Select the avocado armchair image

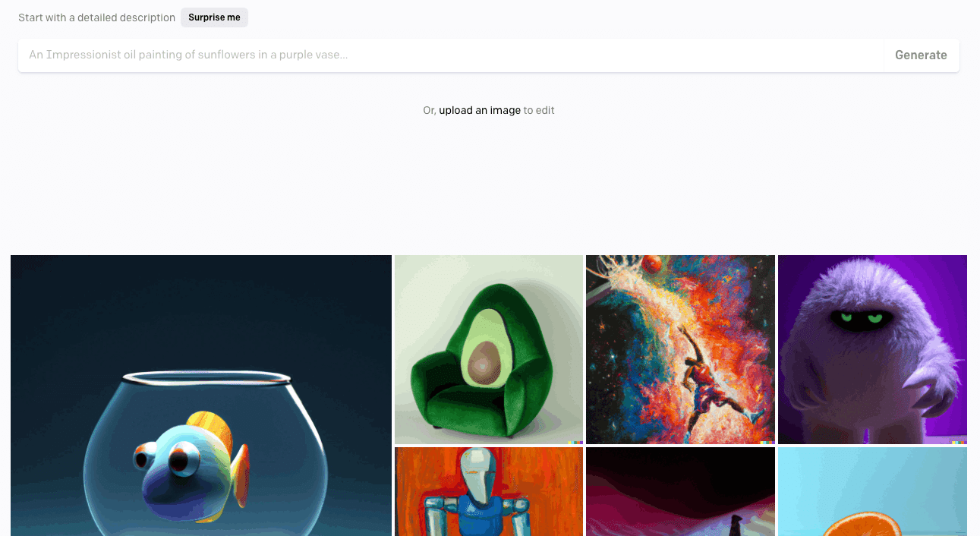point(489,349)
